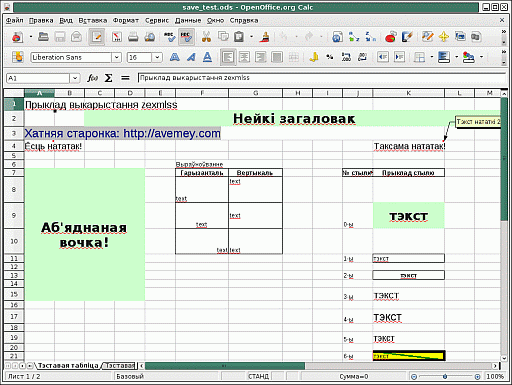
Task: Open the Navigator compass-star icon
Action: coord(444,37)
